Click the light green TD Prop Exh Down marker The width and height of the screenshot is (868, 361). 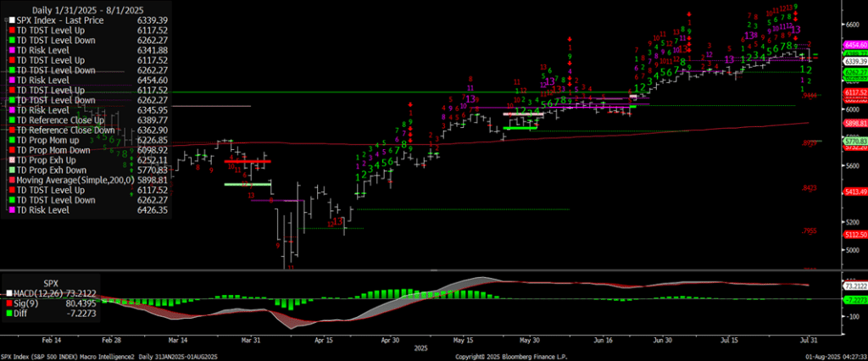point(10,170)
